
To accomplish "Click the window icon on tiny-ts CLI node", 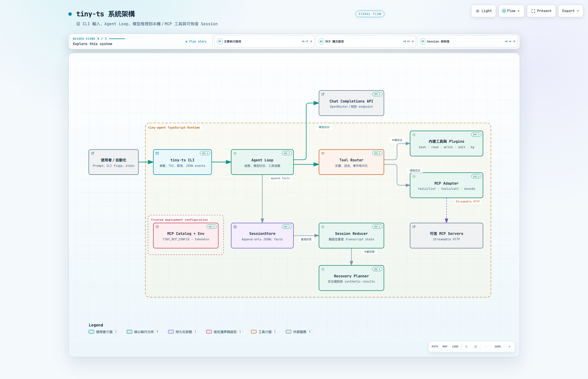I will pos(157,153).
